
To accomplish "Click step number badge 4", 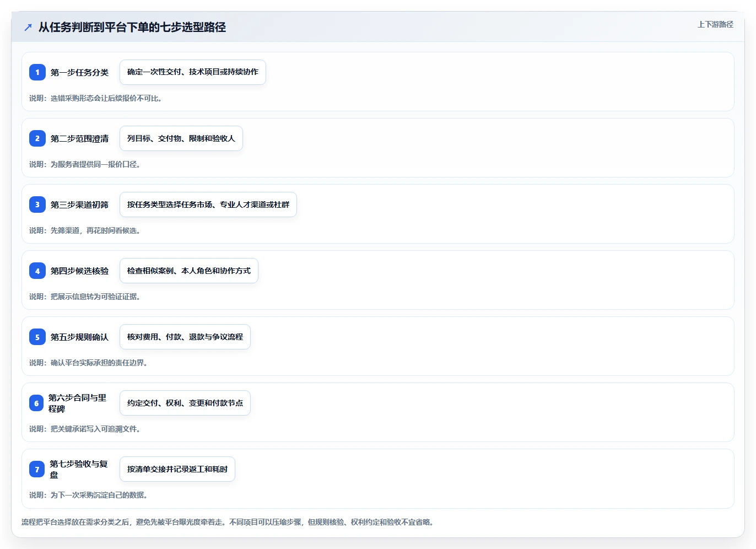I will [37, 271].
